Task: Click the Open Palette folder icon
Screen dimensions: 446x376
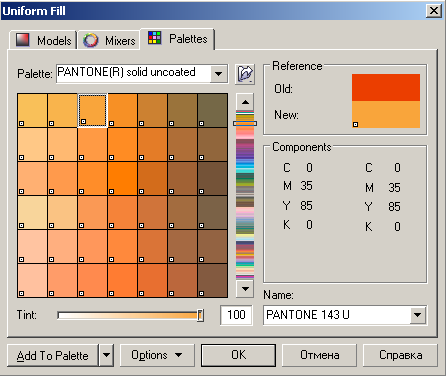Action: (245, 74)
